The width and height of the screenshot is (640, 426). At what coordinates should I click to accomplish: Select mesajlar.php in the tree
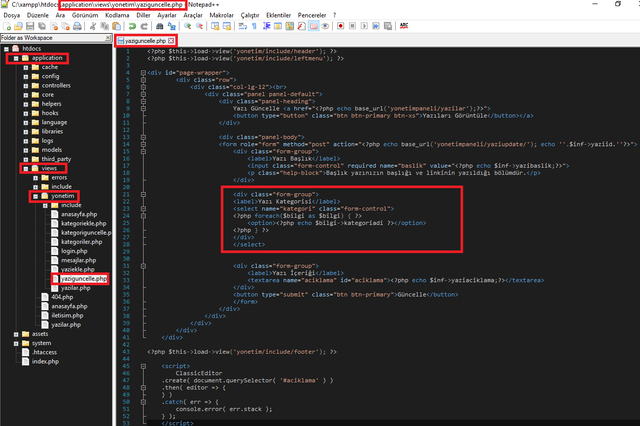pos(78,260)
